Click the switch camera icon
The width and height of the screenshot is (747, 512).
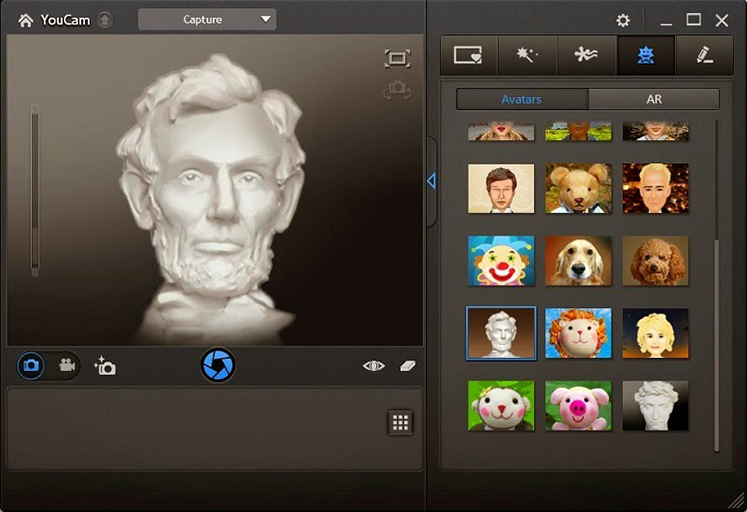coord(397,90)
